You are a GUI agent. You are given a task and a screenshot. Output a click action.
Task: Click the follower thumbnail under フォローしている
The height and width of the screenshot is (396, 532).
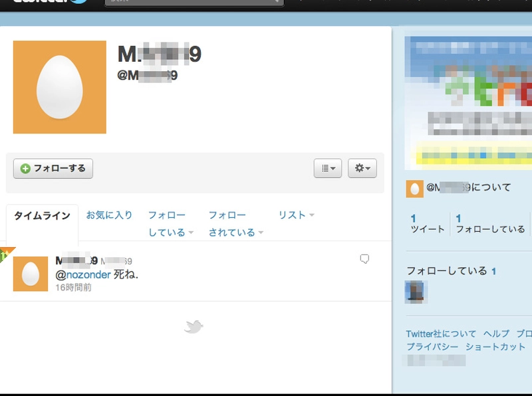click(x=416, y=291)
